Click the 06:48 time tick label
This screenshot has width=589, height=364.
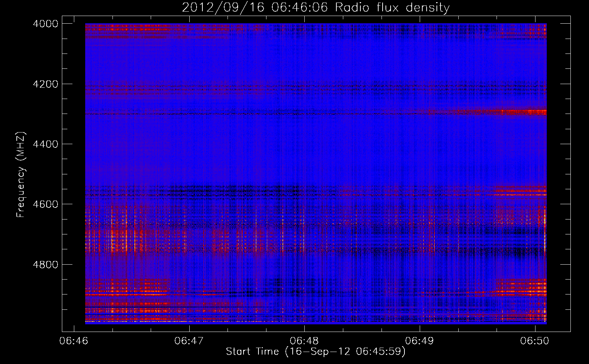pos(304,341)
